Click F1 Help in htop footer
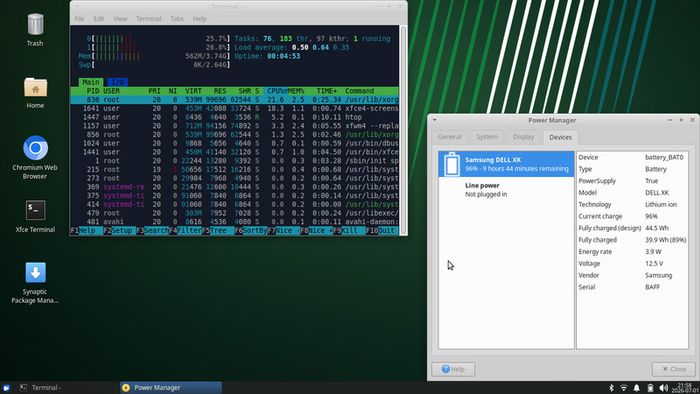Image resolution: width=700 pixels, height=394 pixels. click(87, 230)
